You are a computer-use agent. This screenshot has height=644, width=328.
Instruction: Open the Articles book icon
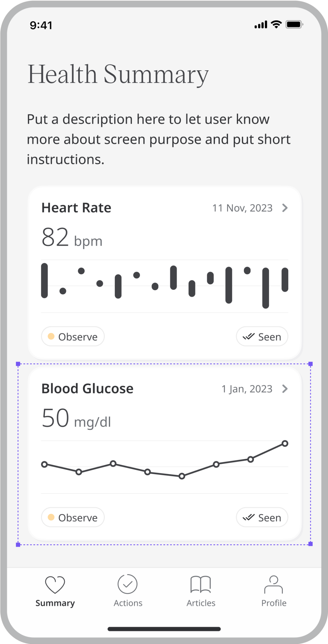(x=201, y=584)
